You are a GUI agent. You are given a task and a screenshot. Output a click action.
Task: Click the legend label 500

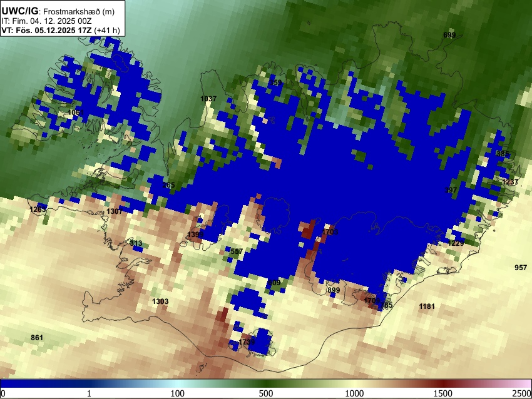(266, 393)
